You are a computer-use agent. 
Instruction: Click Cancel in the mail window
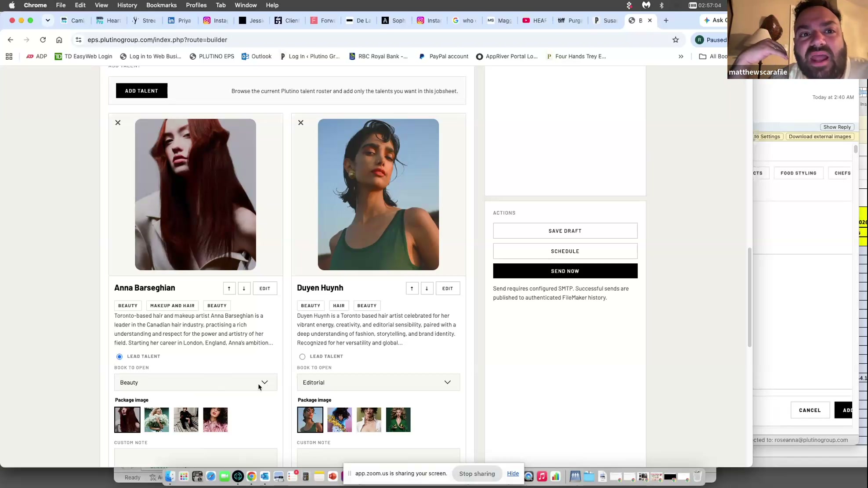(810, 410)
